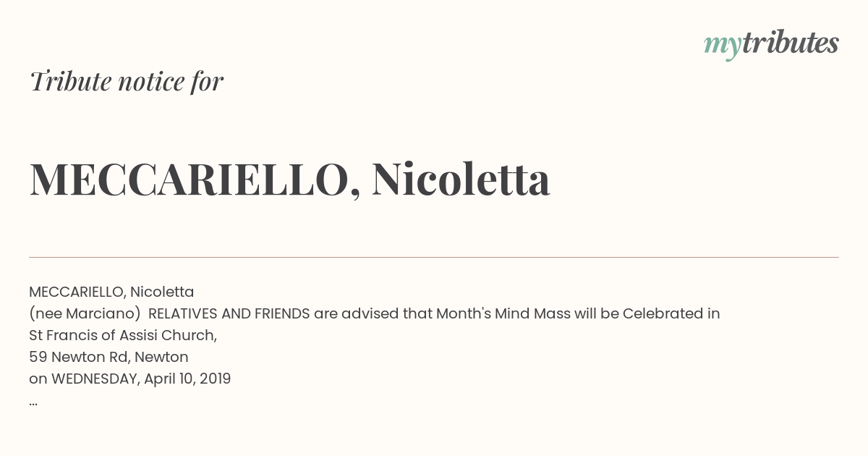
Task: Click the 'tributes' part of the logo
Action: [790, 43]
